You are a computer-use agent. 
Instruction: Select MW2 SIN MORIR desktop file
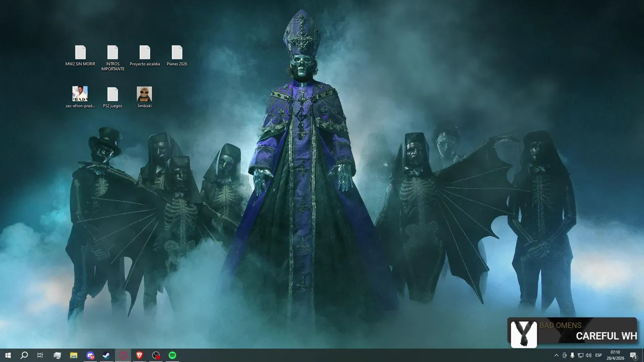[80, 56]
